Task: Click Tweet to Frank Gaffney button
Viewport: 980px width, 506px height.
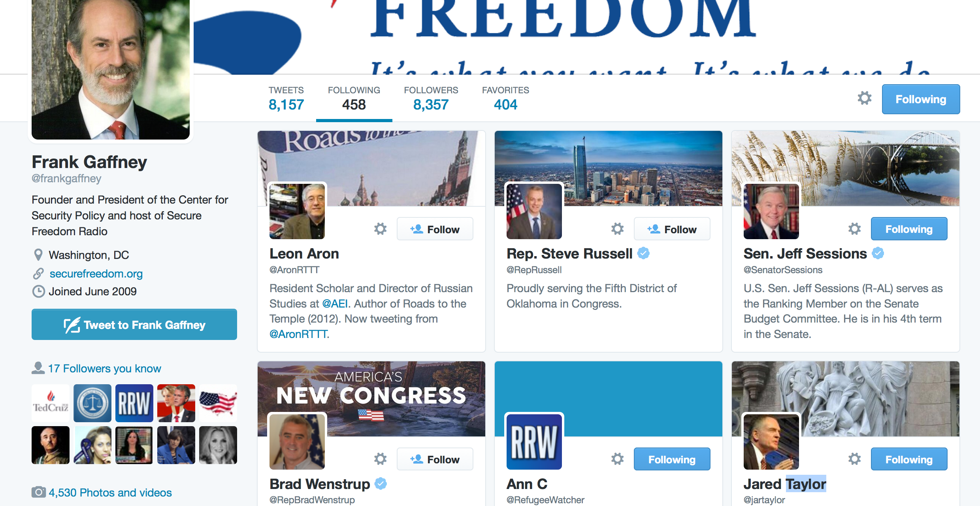Action: 134,325
